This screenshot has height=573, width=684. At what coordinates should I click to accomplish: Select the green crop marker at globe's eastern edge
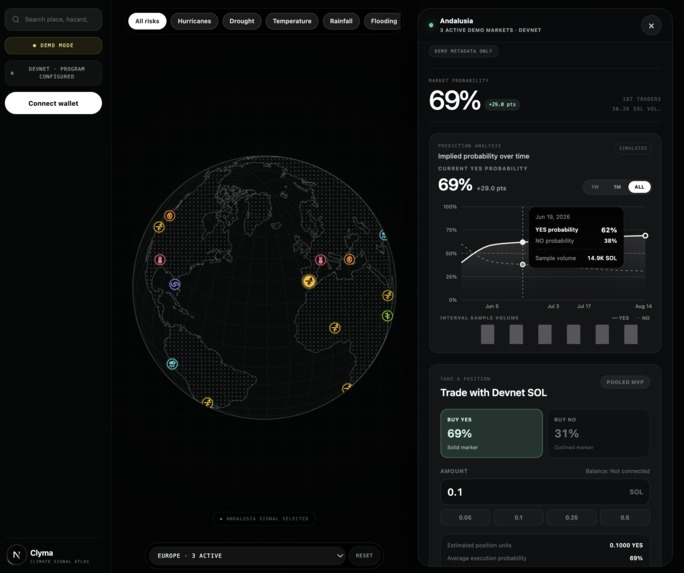[387, 316]
